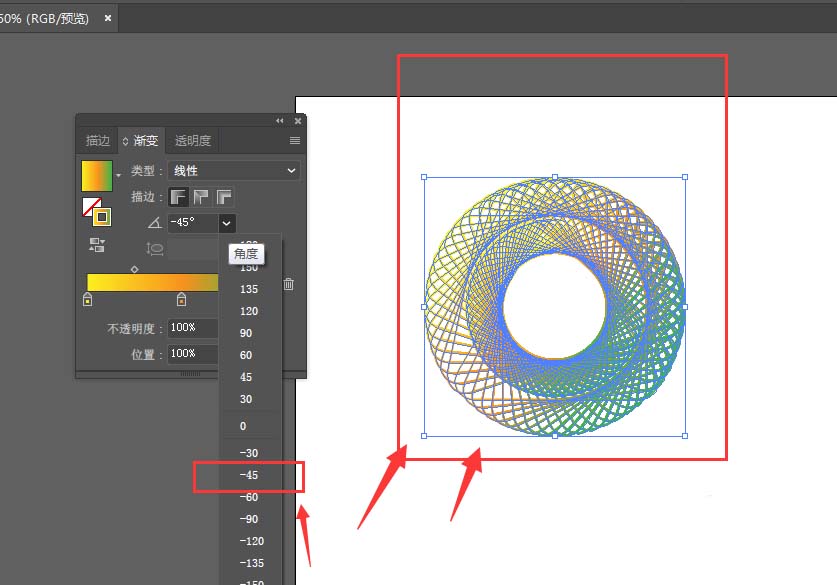Choose angle 90 from list

[x=246, y=333]
